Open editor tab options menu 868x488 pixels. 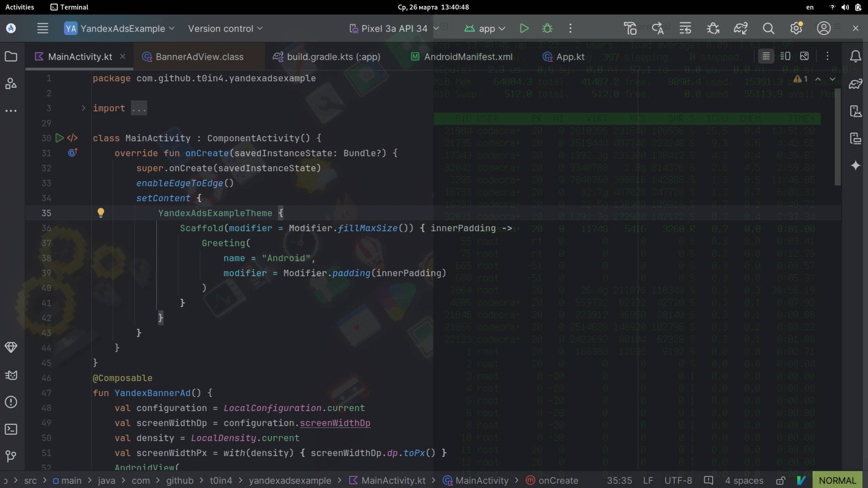coord(828,56)
